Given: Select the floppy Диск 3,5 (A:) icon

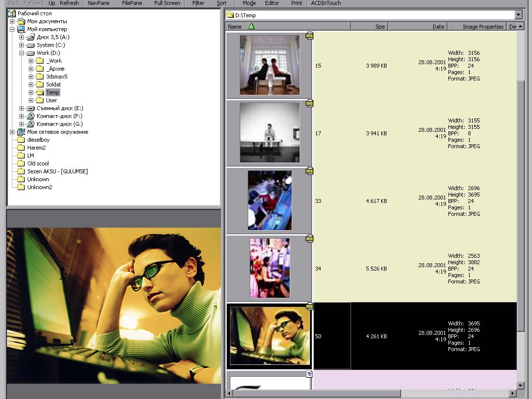Looking at the screenshot, I should [31, 37].
